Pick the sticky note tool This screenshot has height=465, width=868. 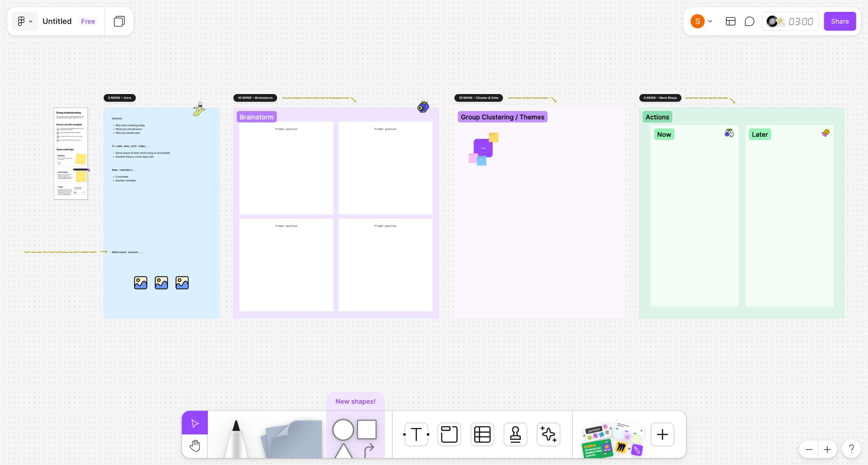click(x=294, y=440)
